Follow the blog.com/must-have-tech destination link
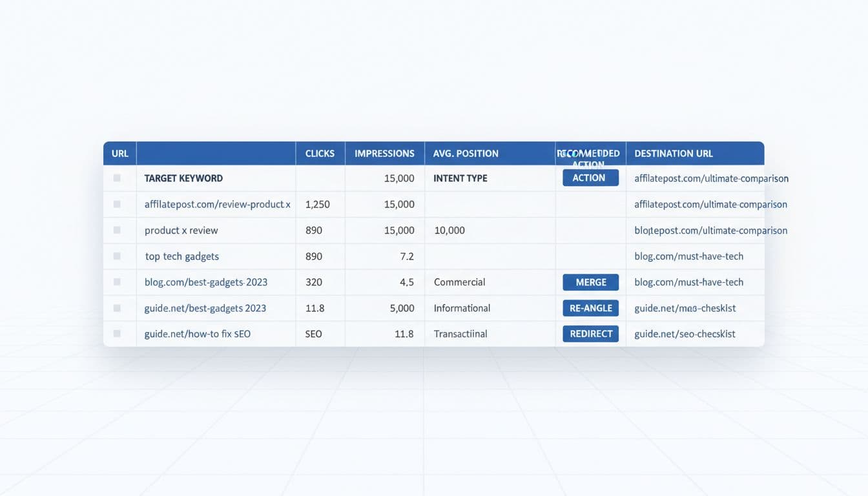 [688, 256]
